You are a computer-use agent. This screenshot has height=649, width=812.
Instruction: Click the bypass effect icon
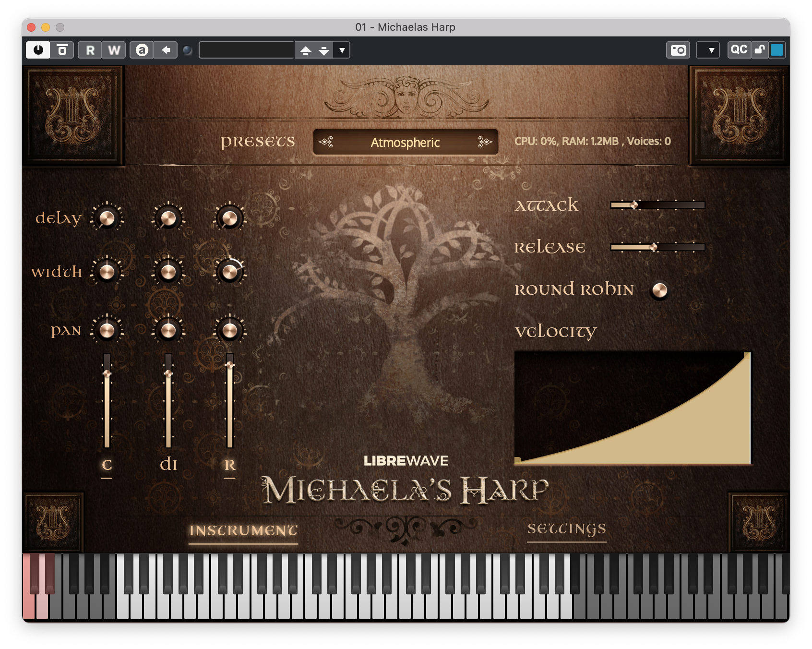click(62, 50)
